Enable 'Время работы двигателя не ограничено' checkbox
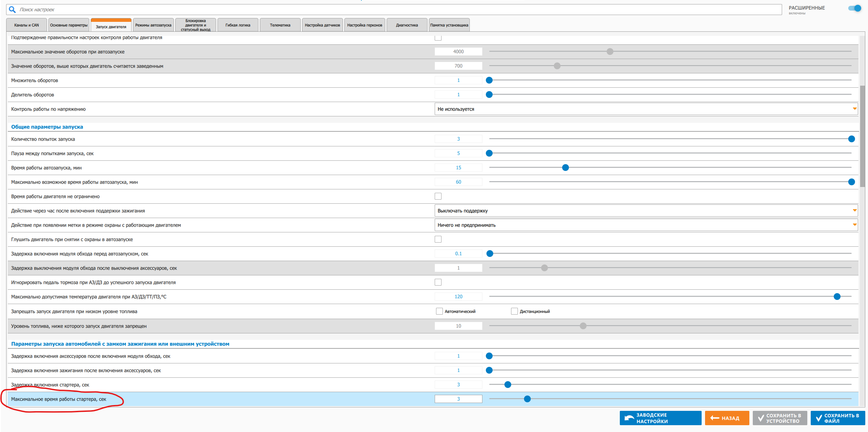Screen dimensions: 868x432 point(438,196)
